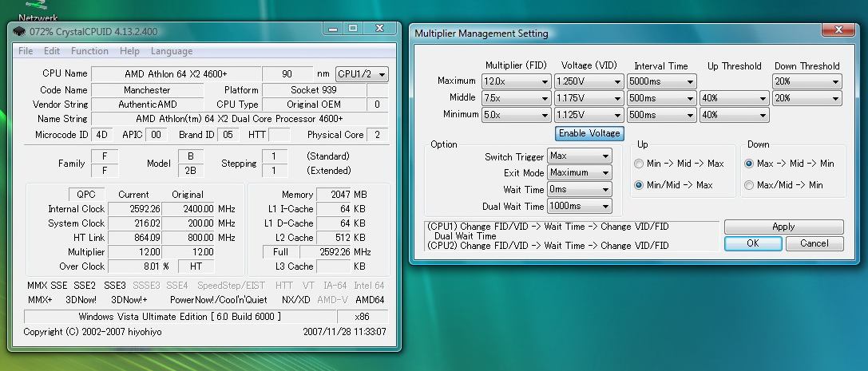Expand the CPU1/2 selector dropdown
Viewport: 868px width, 371px height.
coord(362,73)
